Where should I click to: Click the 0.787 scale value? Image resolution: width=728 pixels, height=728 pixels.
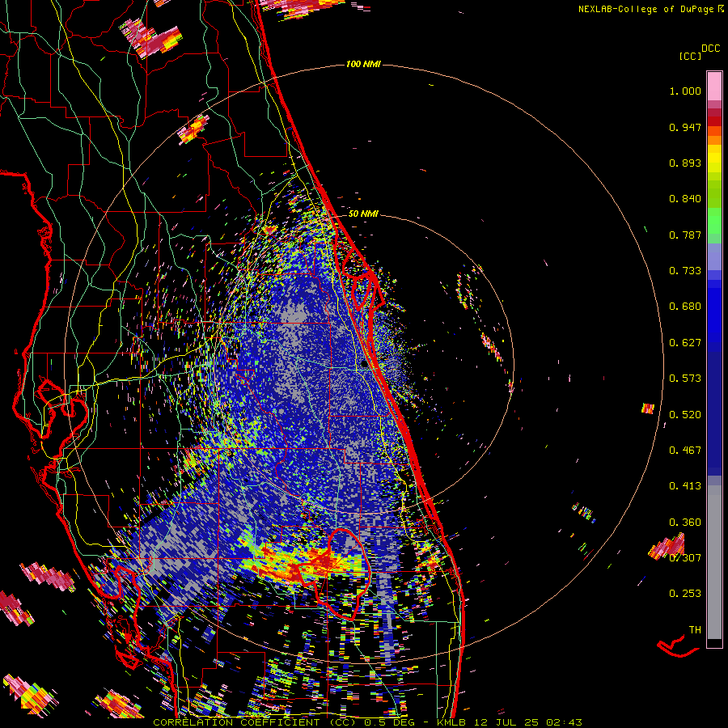pyautogui.click(x=685, y=235)
